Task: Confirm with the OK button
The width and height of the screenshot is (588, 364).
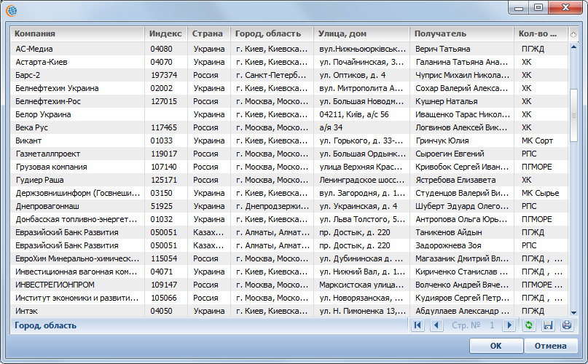Action: [x=495, y=346]
